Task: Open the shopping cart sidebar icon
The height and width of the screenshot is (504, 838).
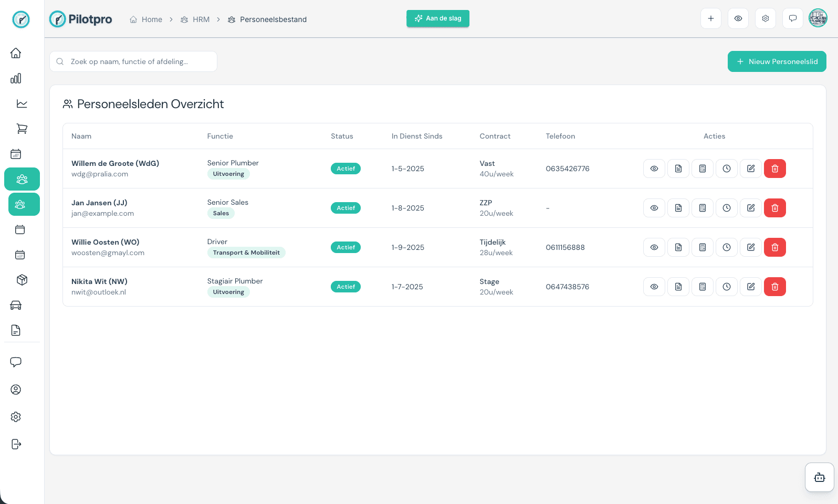Action: click(x=22, y=129)
